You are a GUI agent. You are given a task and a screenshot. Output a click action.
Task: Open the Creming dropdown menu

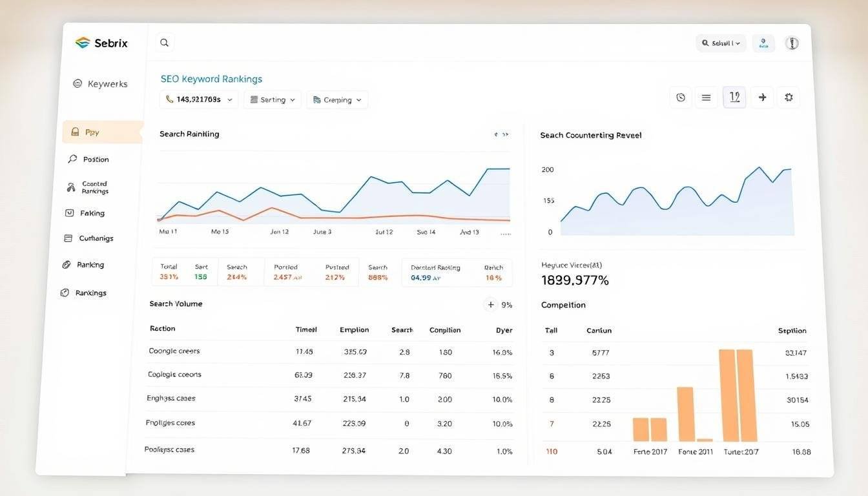pyautogui.click(x=336, y=99)
